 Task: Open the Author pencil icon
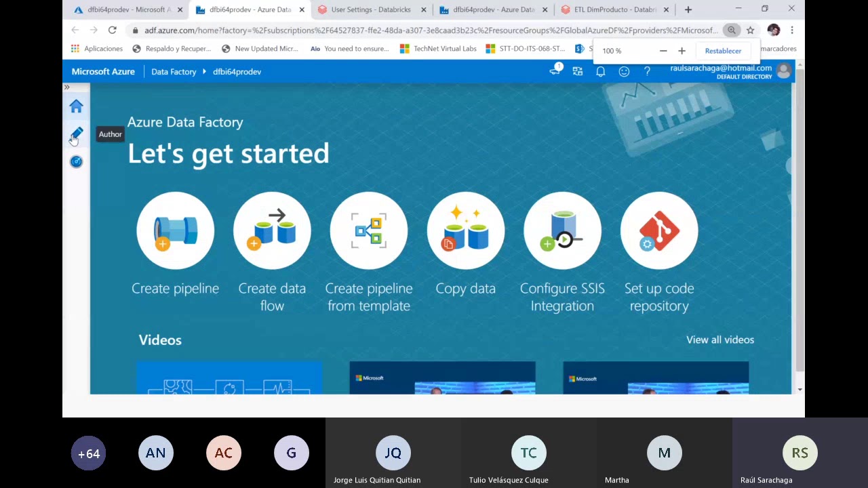click(76, 134)
